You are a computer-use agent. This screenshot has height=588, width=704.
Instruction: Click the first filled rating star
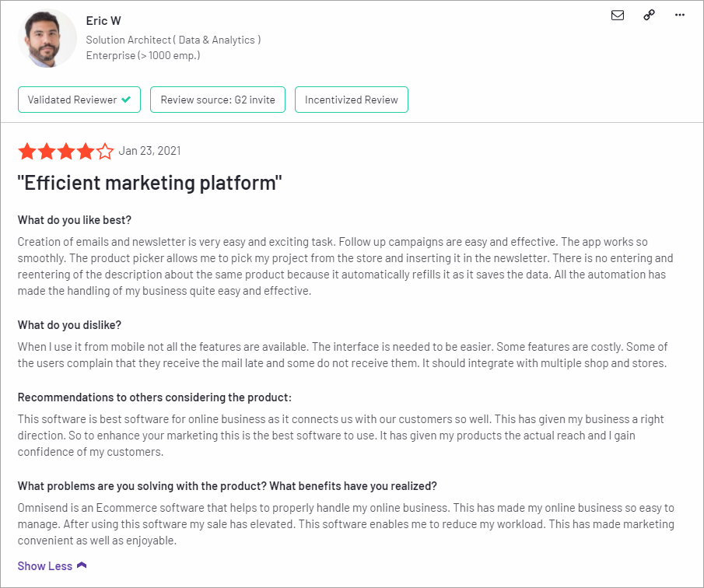click(27, 151)
